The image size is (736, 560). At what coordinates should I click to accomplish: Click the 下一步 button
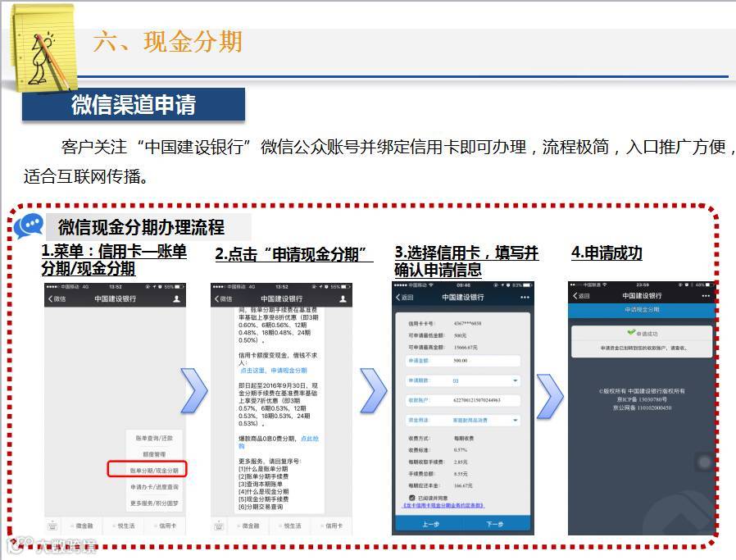[x=496, y=524]
